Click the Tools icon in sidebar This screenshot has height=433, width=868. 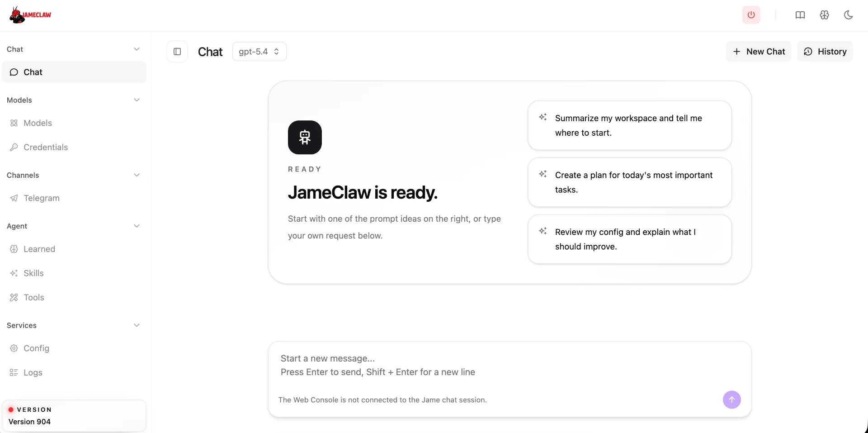click(14, 297)
